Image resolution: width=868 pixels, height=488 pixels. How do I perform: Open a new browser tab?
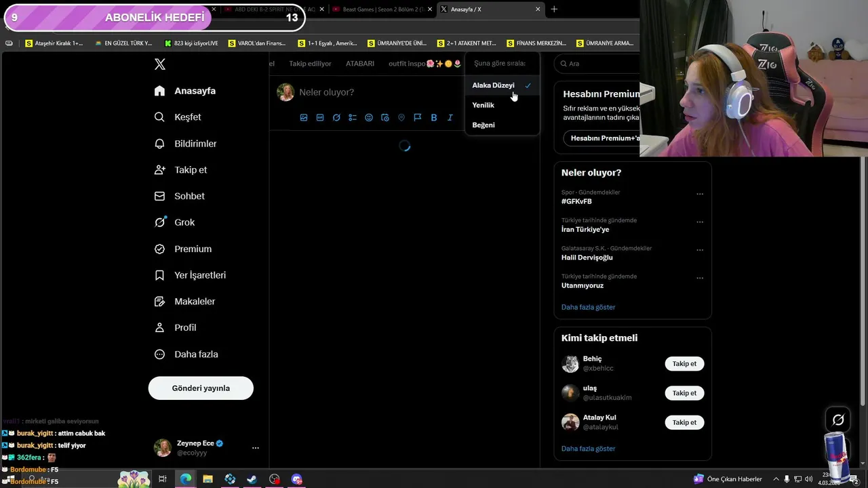coord(554,9)
